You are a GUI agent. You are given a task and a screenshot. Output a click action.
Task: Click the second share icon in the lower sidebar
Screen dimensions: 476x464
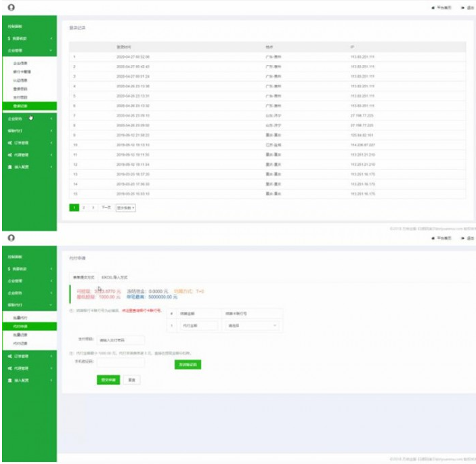tap(9, 368)
